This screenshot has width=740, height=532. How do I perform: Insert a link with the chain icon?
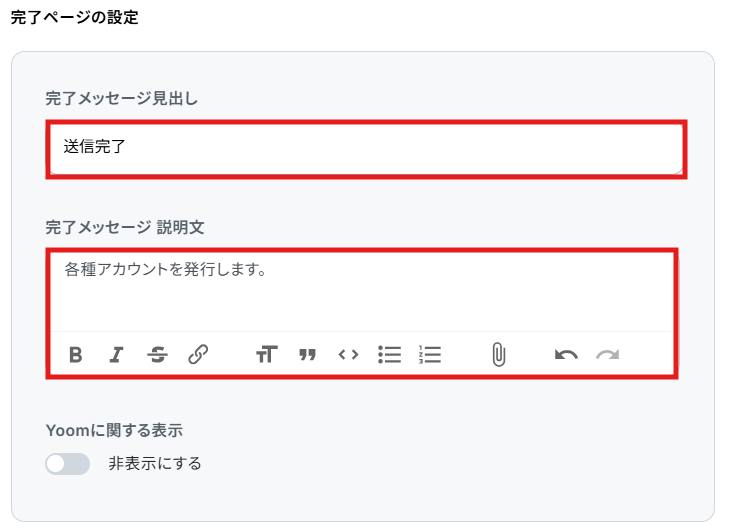point(198,355)
